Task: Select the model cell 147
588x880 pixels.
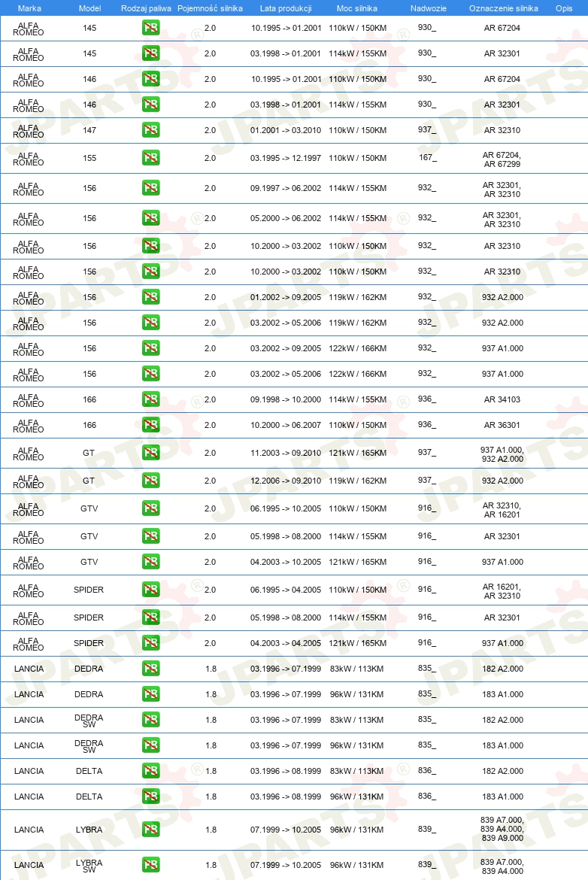Action: point(89,130)
